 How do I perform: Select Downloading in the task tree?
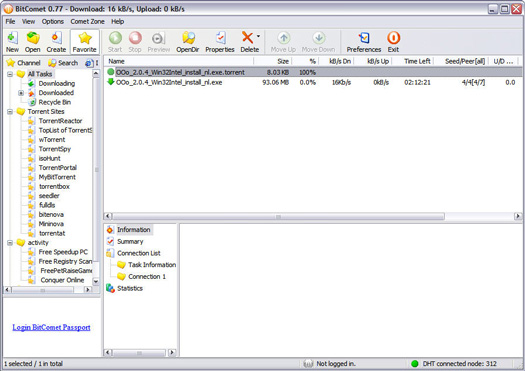57,83
